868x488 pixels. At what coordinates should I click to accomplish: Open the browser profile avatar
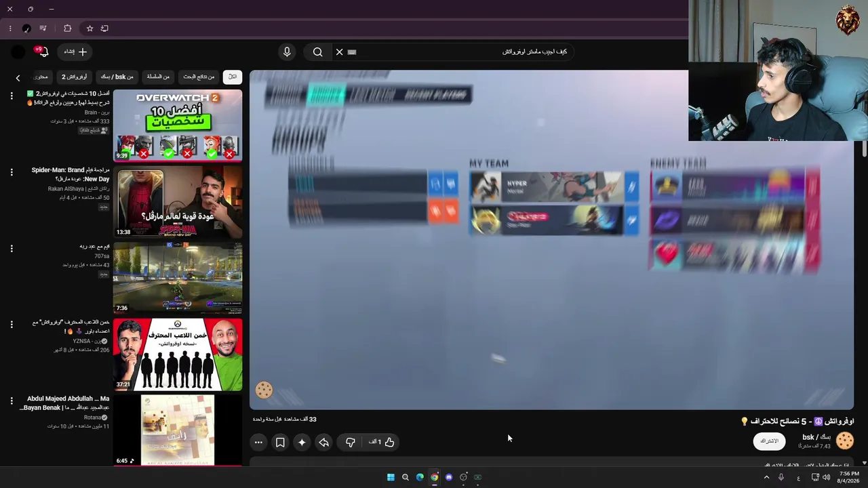26,28
